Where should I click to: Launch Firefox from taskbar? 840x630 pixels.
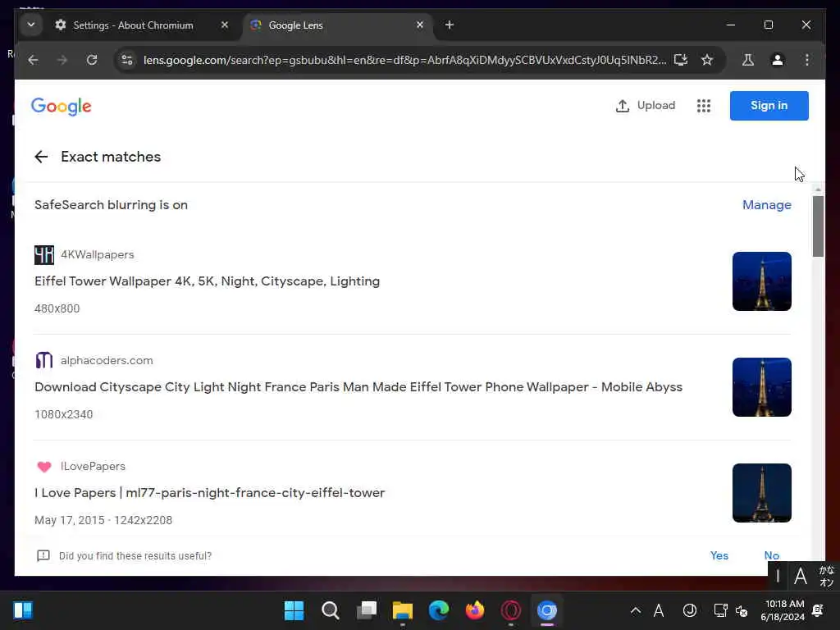tap(475, 610)
